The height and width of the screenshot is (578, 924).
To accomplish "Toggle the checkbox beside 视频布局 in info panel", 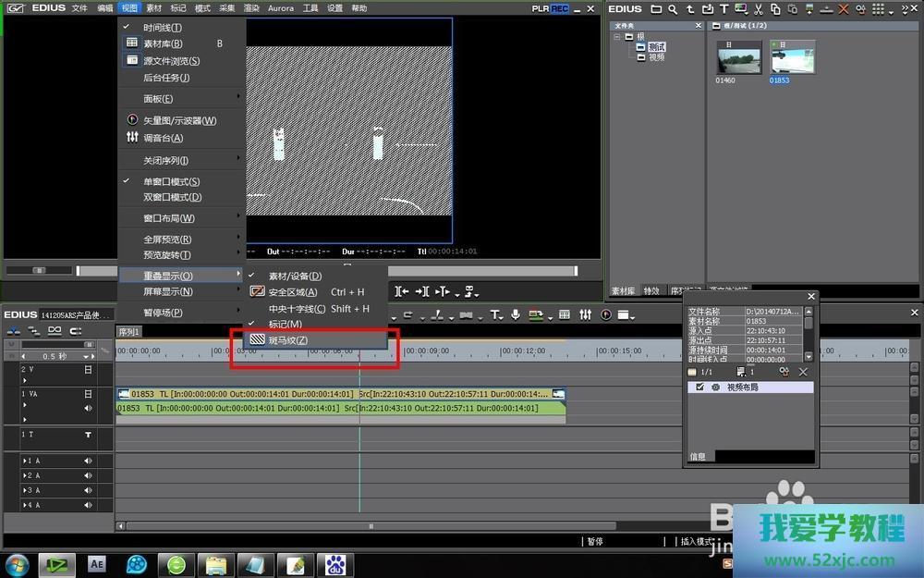I will [699, 387].
